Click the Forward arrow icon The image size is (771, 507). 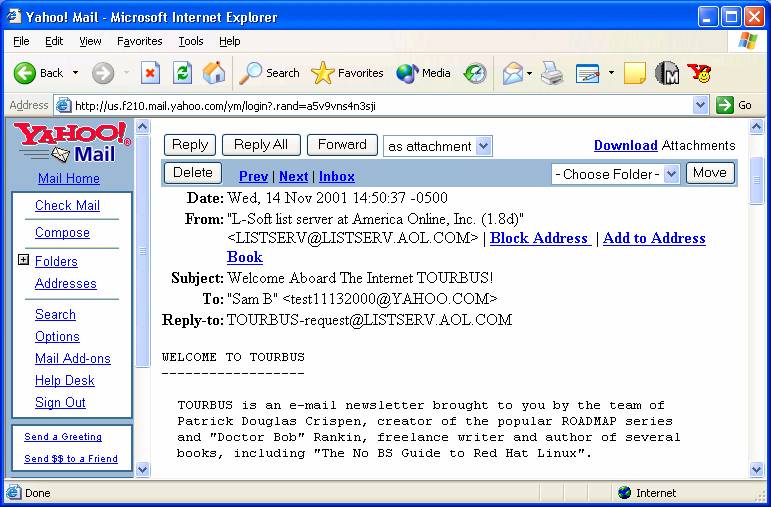[x=103, y=73]
